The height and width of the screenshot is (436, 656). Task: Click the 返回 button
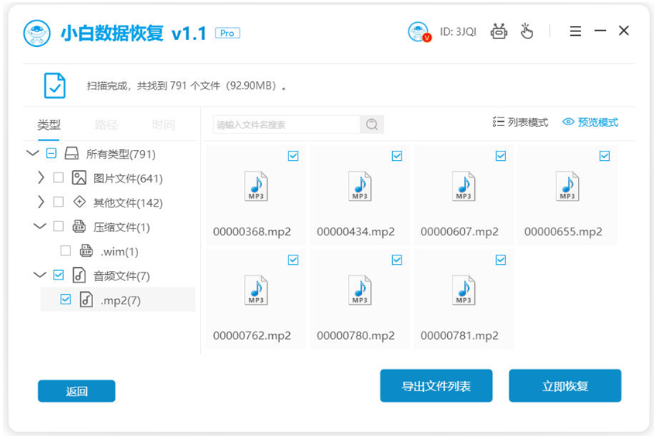[77, 391]
